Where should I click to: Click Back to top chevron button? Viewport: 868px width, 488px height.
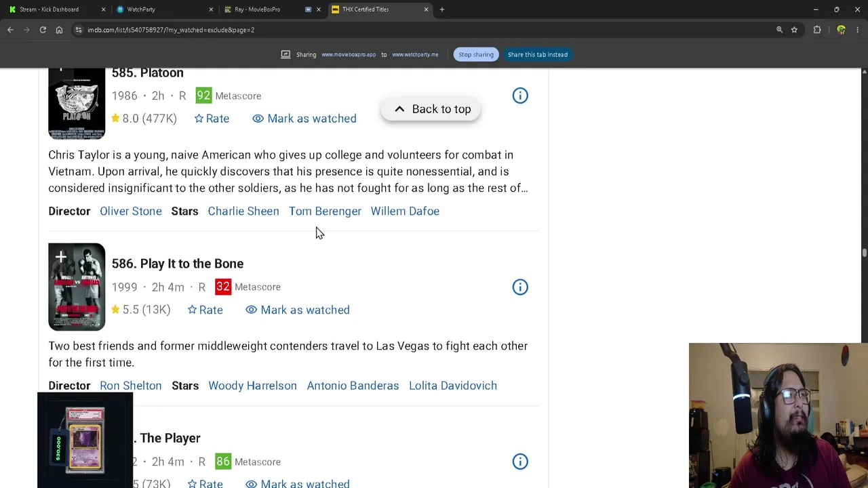pyautogui.click(x=431, y=109)
